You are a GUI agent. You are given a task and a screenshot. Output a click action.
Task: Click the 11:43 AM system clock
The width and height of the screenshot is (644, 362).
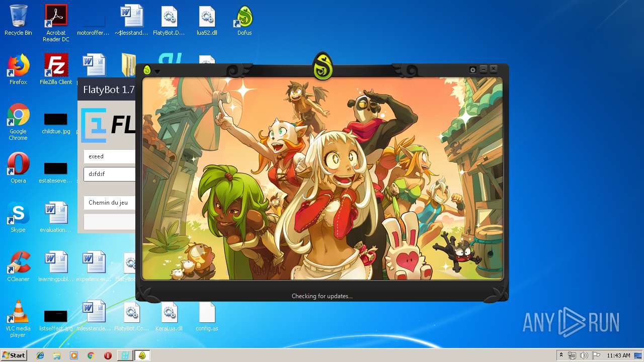(x=618, y=355)
